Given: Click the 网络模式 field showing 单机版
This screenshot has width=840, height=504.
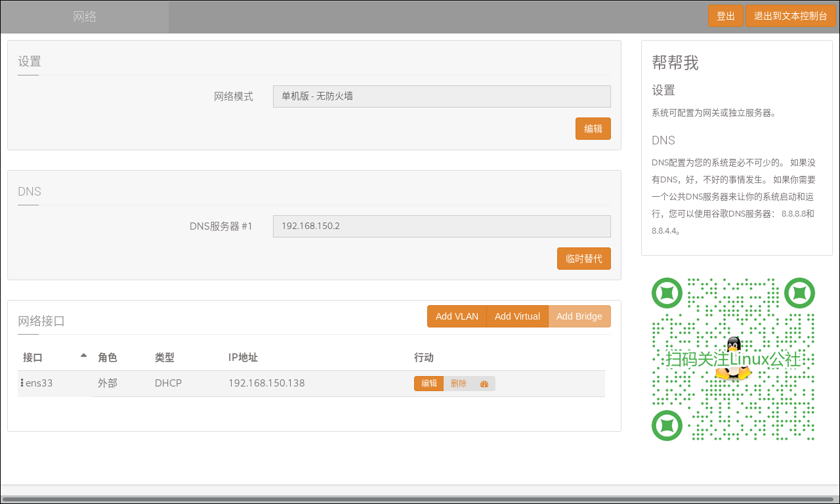Looking at the screenshot, I should [441, 96].
